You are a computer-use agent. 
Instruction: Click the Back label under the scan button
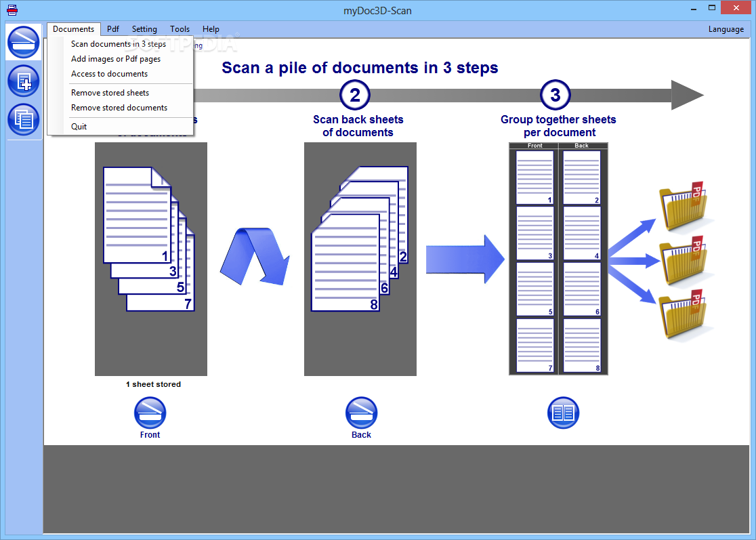pos(361,435)
